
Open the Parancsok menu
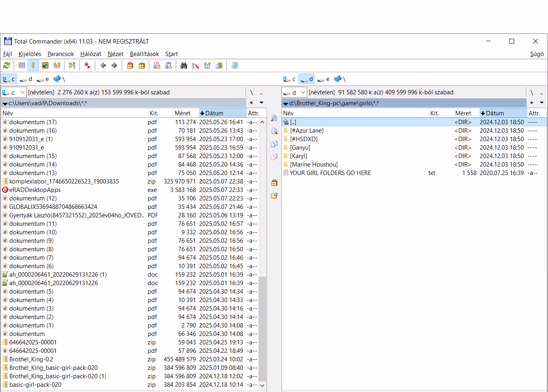tap(60, 54)
